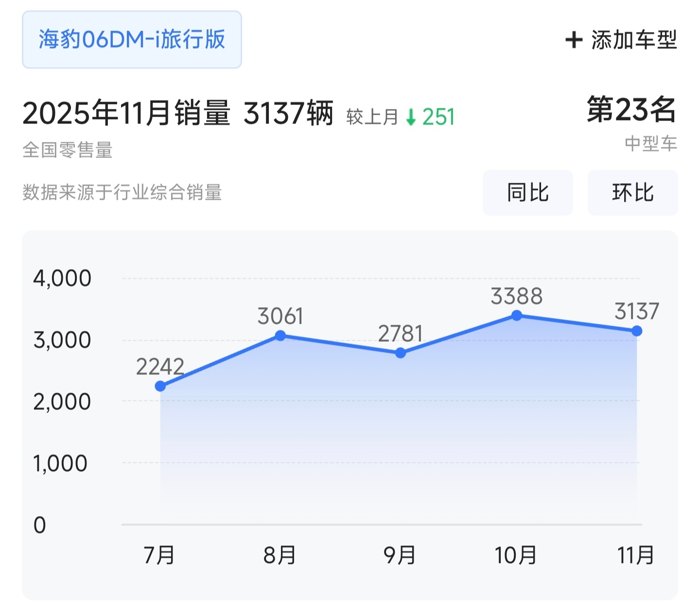Click the 3388 value label

click(517, 296)
